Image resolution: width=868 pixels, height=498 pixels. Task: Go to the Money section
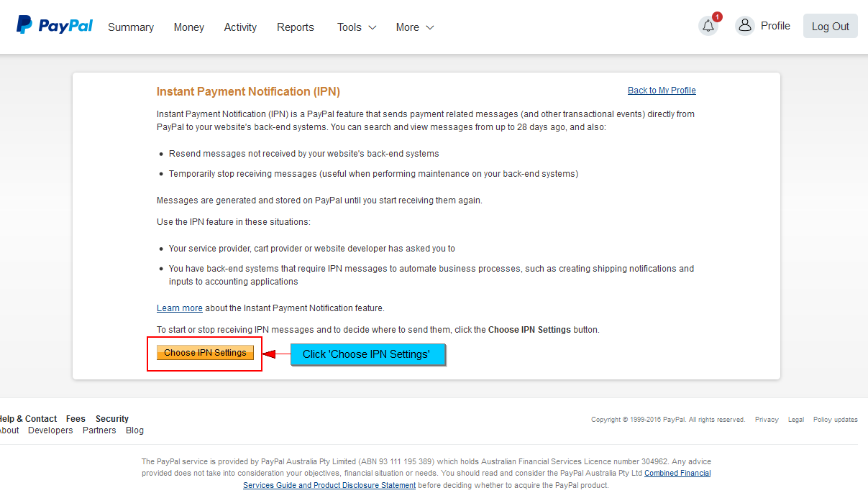point(189,27)
